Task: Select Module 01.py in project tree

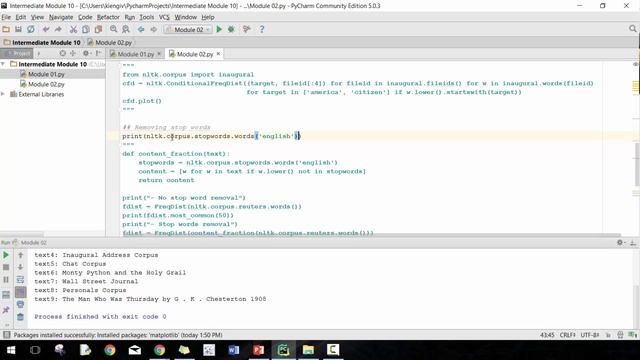Action: [46, 74]
